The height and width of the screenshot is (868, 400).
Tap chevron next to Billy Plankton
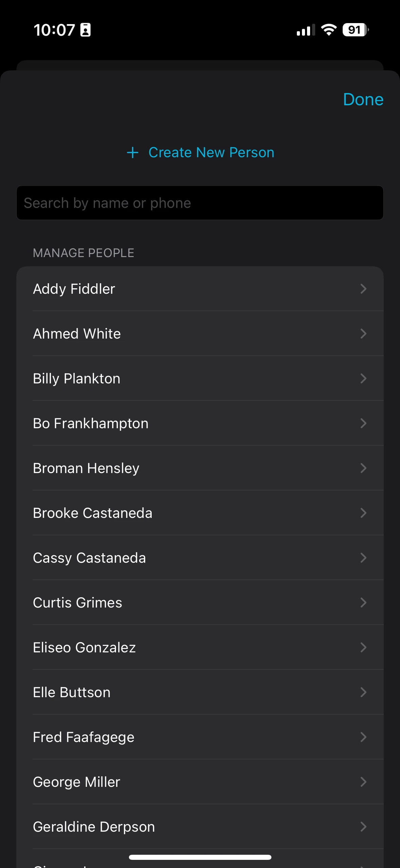coord(363,378)
